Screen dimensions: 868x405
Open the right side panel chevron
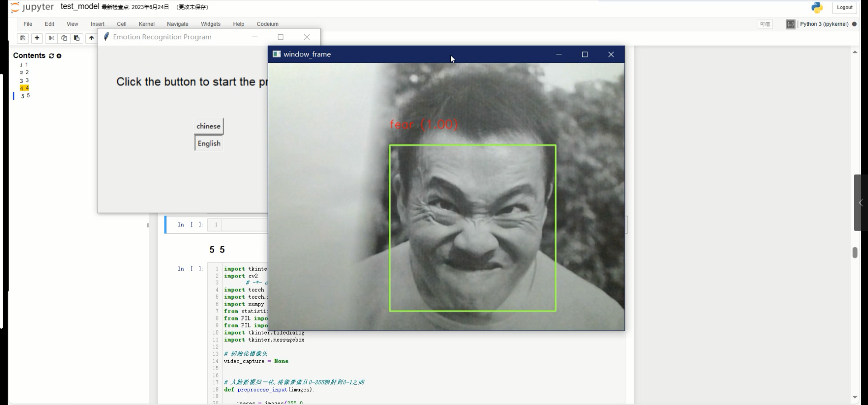pyautogui.click(x=861, y=202)
